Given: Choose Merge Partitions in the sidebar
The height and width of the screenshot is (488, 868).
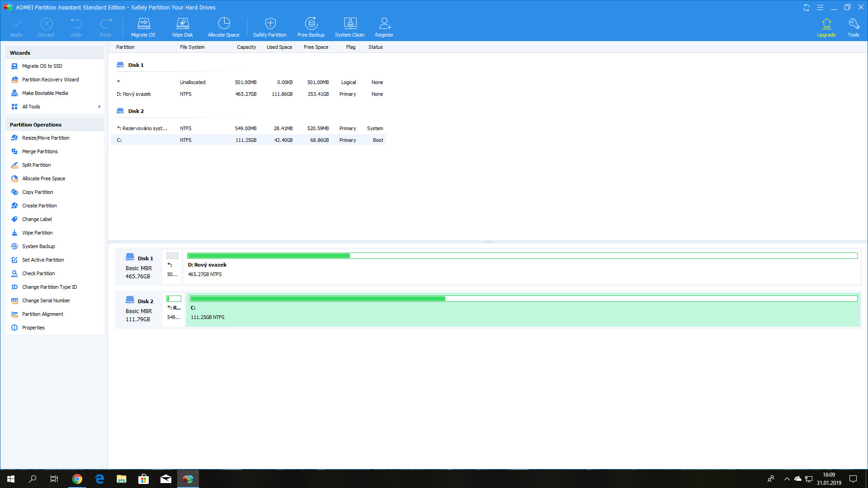Looking at the screenshot, I should pyautogui.click(x=40, y=151).
